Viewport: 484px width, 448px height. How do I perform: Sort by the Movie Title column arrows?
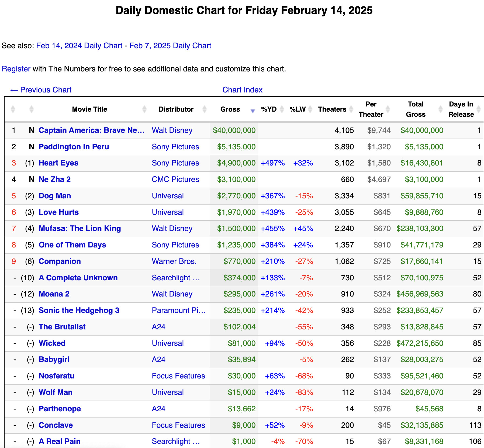click(144, 109)
